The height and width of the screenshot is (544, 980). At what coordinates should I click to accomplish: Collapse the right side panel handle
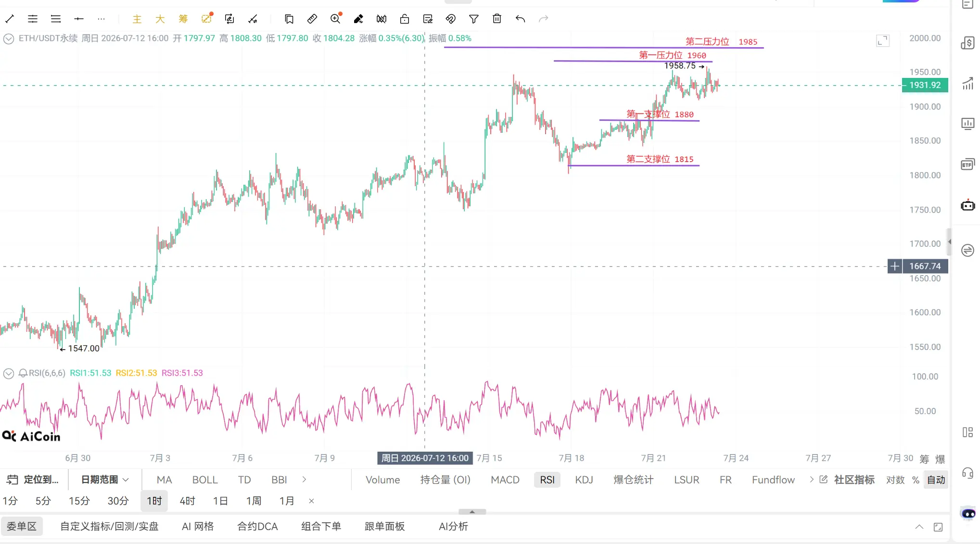coord(949,242)
